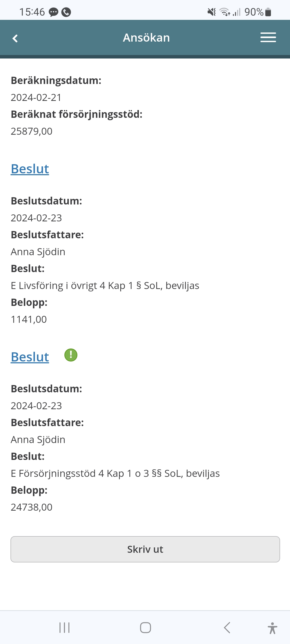The image size is (290, 644).
Task: Open the hamburger menu
Action: [x=268, y=38]
